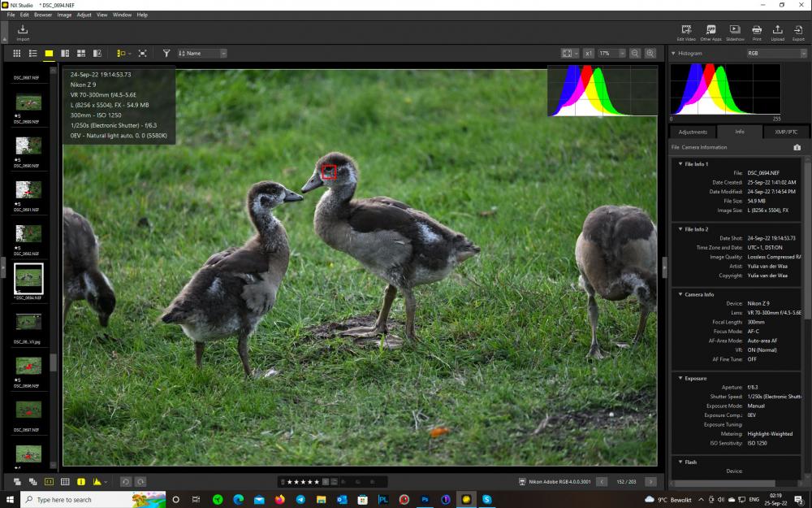This screenshot has height=508, width=812.
Task: Enter full screen view
Action: (x=142, y=54)
